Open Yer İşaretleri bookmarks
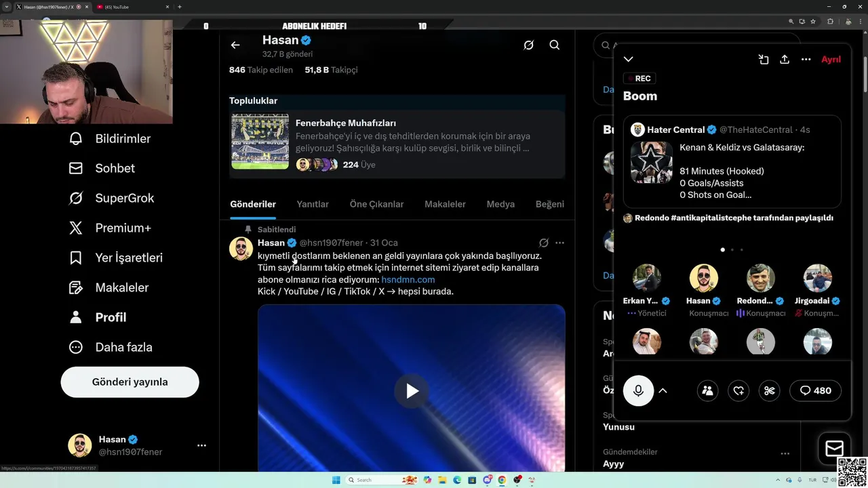The width and height of the screenshot is (868, 488). click(115, 258)
